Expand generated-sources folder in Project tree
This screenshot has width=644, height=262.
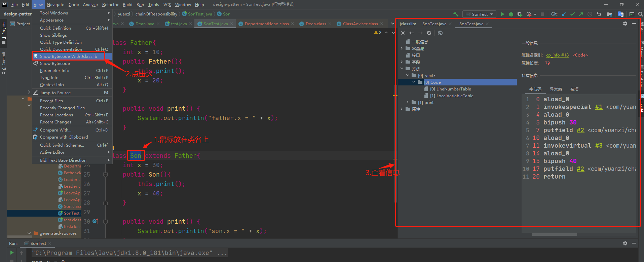pyautogui.click(x=29, y=233)
